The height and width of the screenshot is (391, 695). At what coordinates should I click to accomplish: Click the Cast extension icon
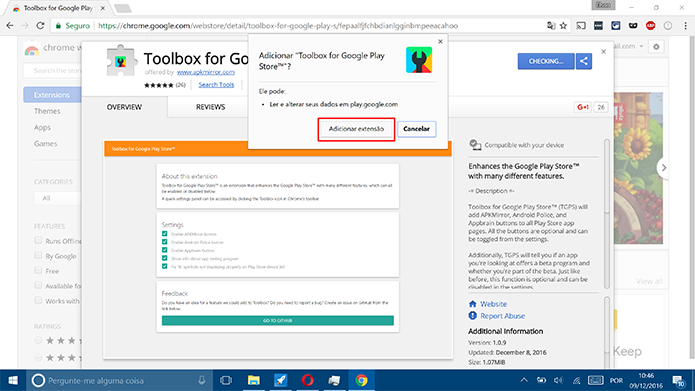[581, 26]
